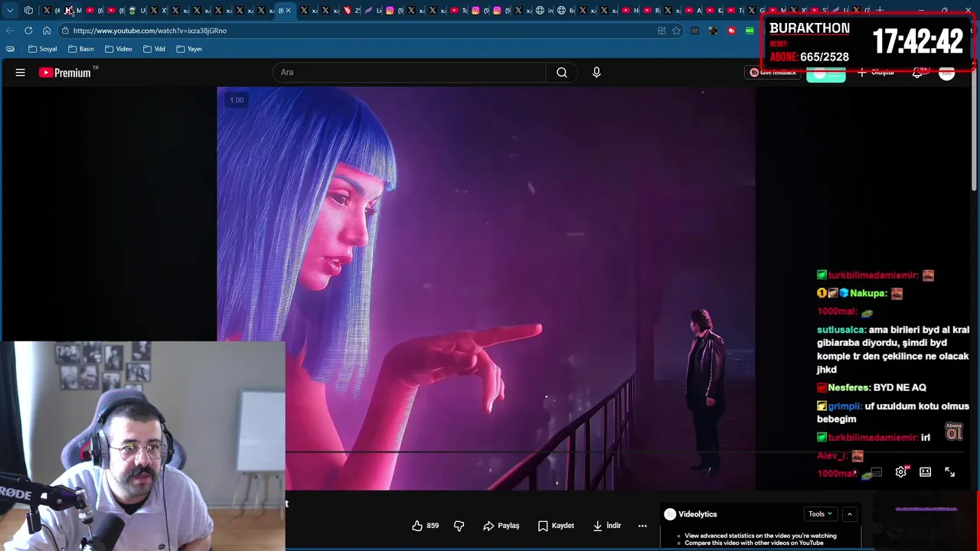Bookmark this page with the star icon

tap(676, 31)
